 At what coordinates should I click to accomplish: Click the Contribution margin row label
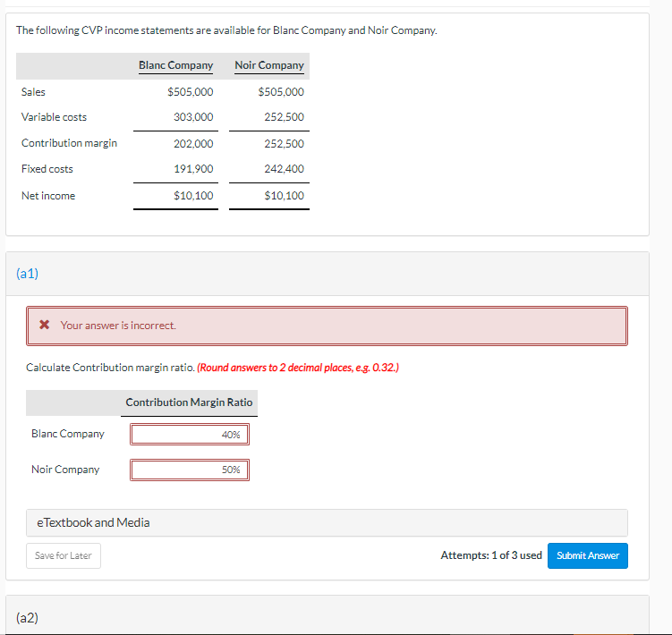[69, 143]
